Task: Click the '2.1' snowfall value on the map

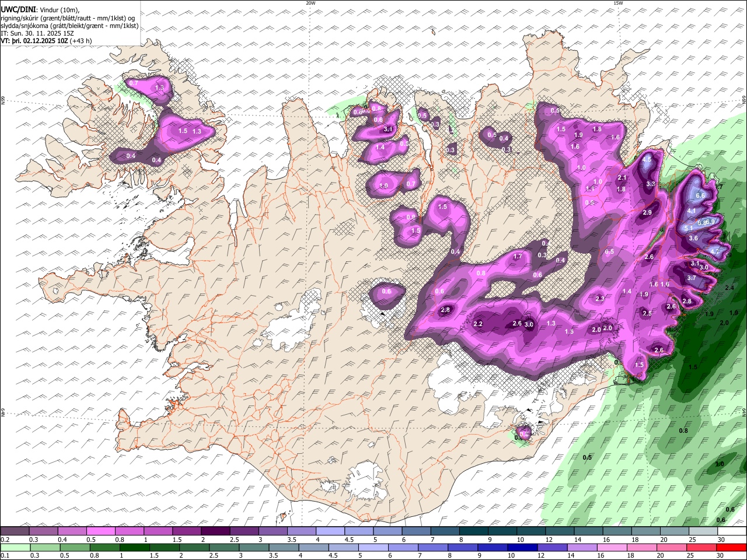Action: coord(622,178)
